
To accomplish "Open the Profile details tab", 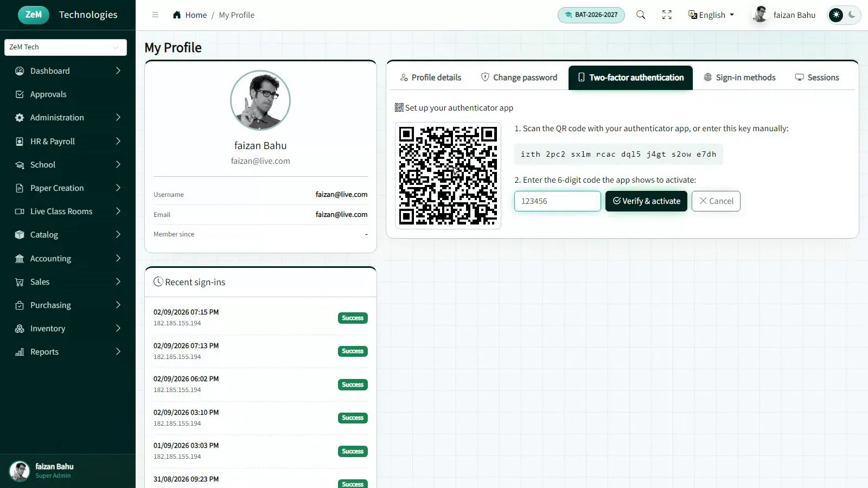I will coord(431,78).
